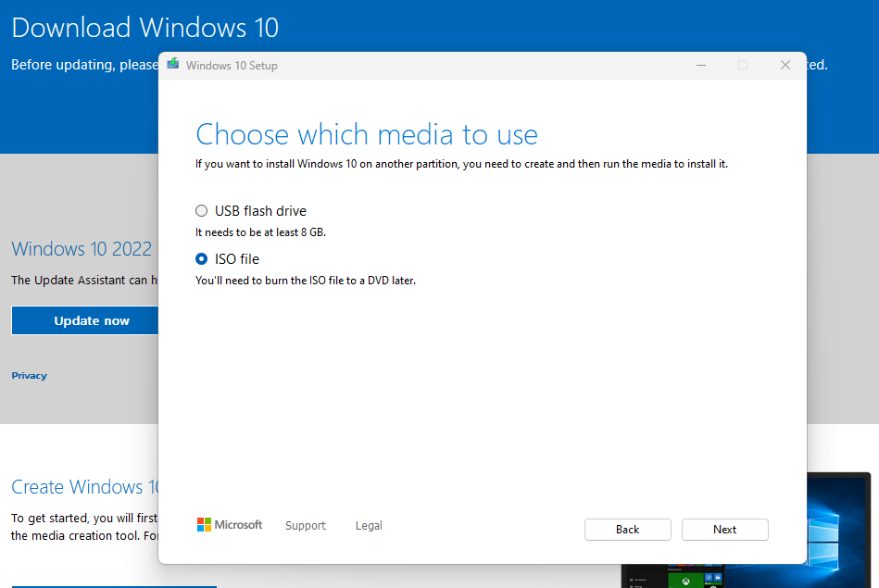Minimize the Windows 10 Setup window

point(701,65)
